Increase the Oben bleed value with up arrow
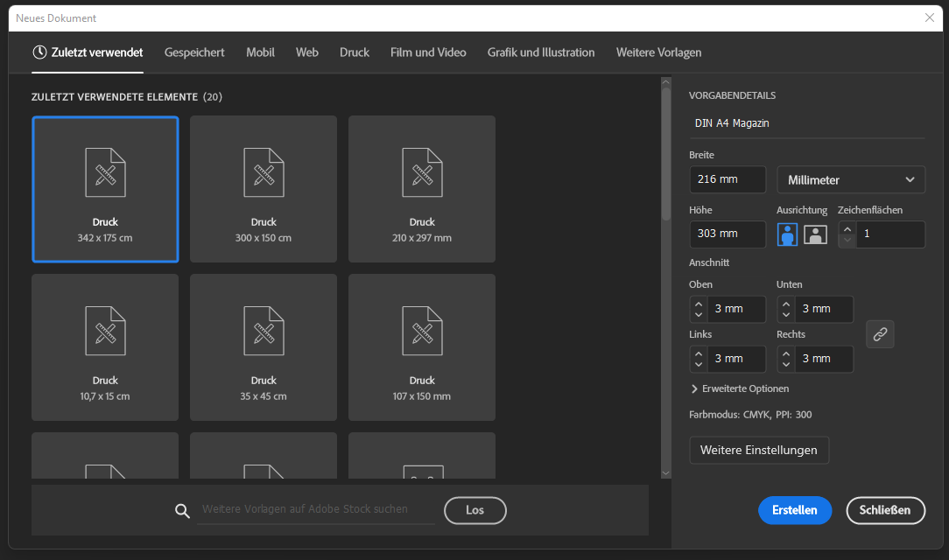 coord(698,303)
